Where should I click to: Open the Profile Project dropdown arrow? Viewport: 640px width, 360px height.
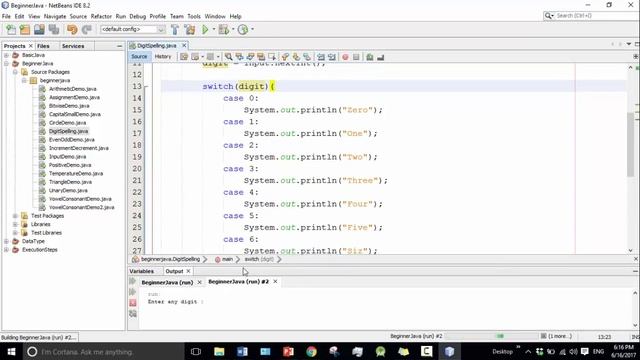tap(252, 29)
